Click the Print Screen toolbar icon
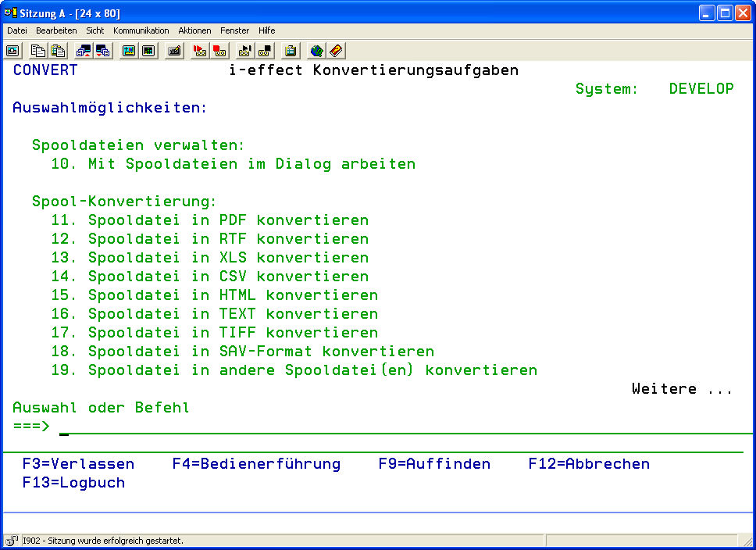The width and height of the screenshot is (756, 550). click(13, 51)
